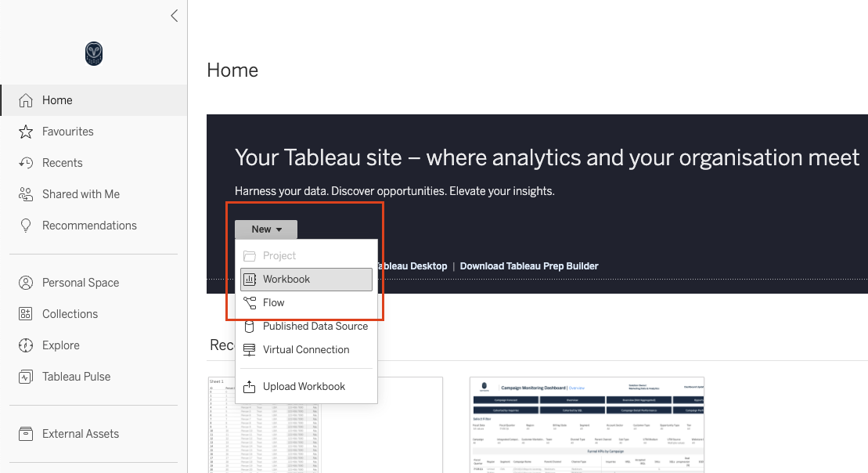Navigate to the Explore section

pyautogui.click(x=60, y=345)
